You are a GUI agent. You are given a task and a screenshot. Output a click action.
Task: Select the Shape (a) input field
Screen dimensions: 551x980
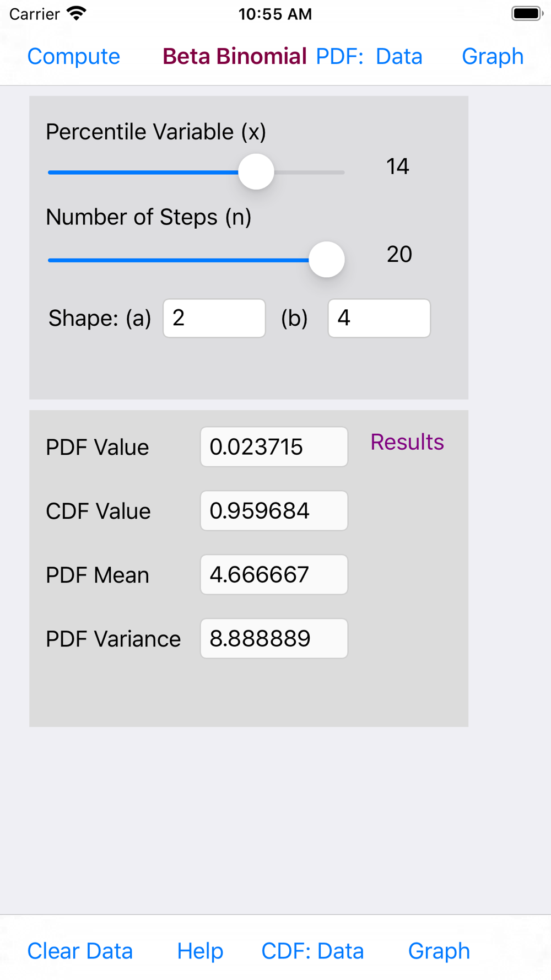(x=214, y=318)
